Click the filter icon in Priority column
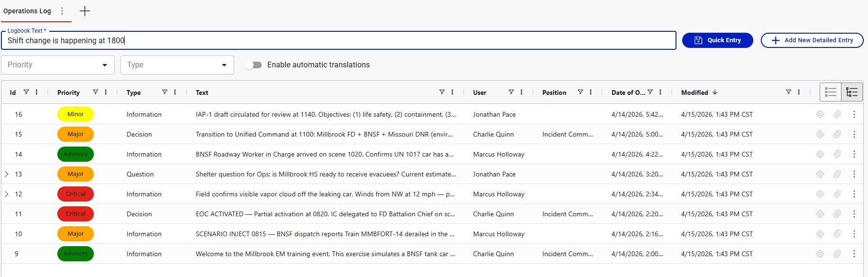 click(x=95, y=92)
